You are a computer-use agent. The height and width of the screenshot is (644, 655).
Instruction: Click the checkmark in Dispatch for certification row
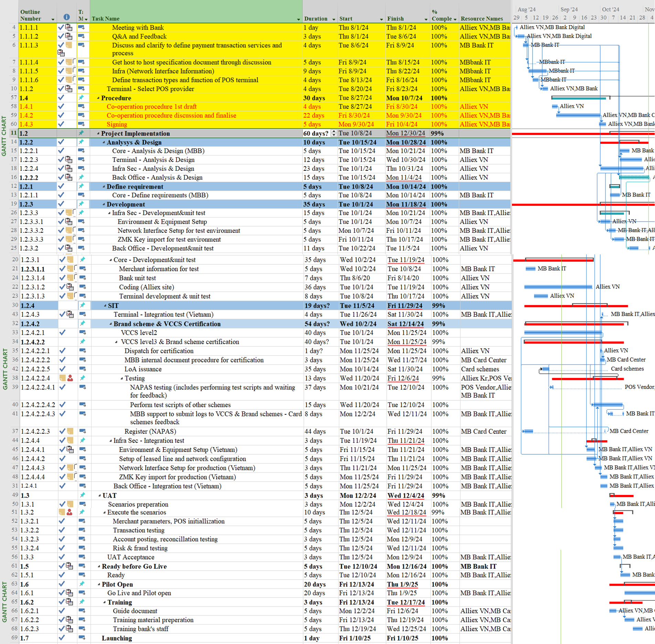coord(62,351)
